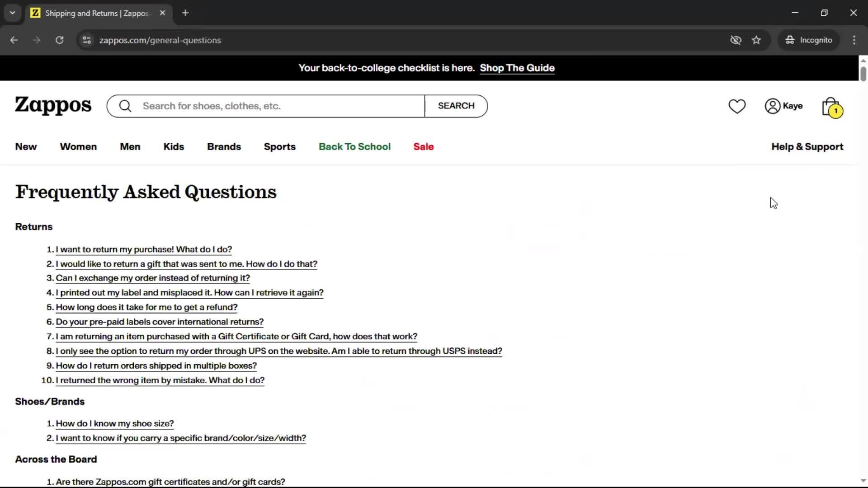Viewport: 868px width, 488px height.
Task: Click the browser forward arrow
Action: click(x=37, y=40)
